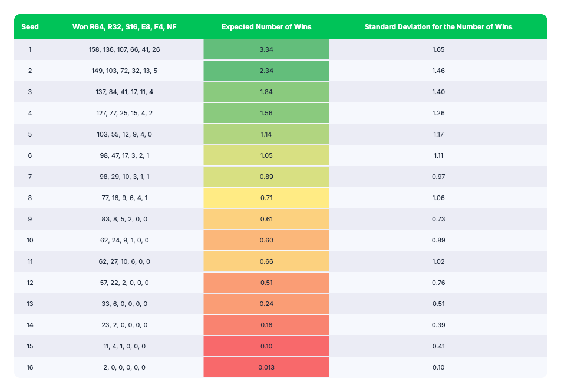Click the 0.39 standard deviation cell
Viewport: 561px width, 392px height.
click(438, 325)
